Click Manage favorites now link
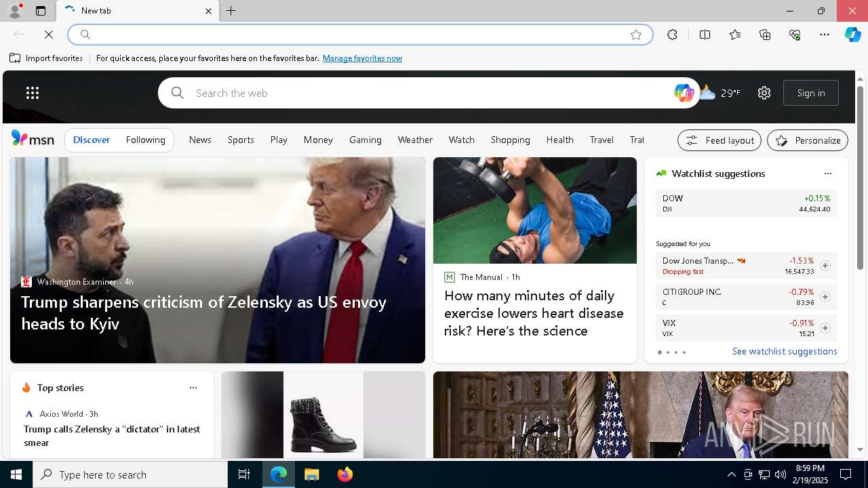This screenshot has width=868, height=488. pos(362,58)
